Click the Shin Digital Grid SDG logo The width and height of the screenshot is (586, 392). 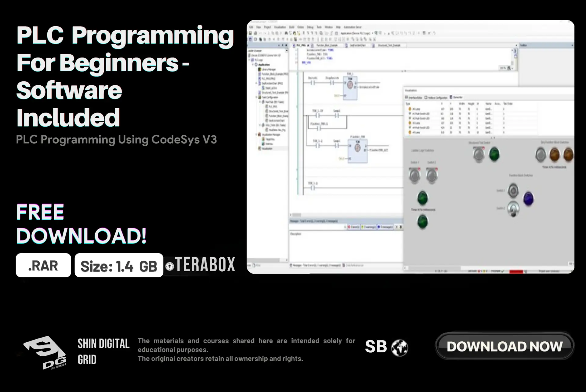click(45, 353)
